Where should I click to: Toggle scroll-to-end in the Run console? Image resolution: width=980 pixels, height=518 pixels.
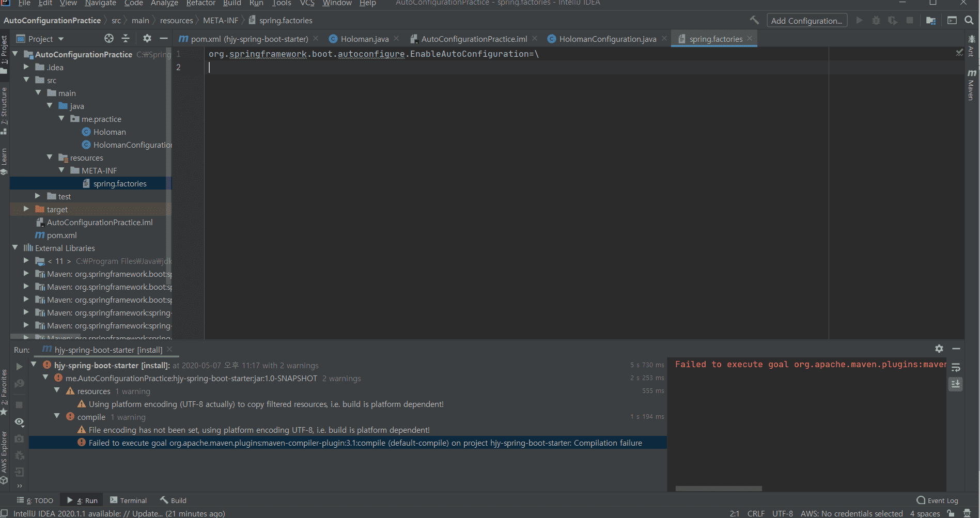click(x=956, y=384)
